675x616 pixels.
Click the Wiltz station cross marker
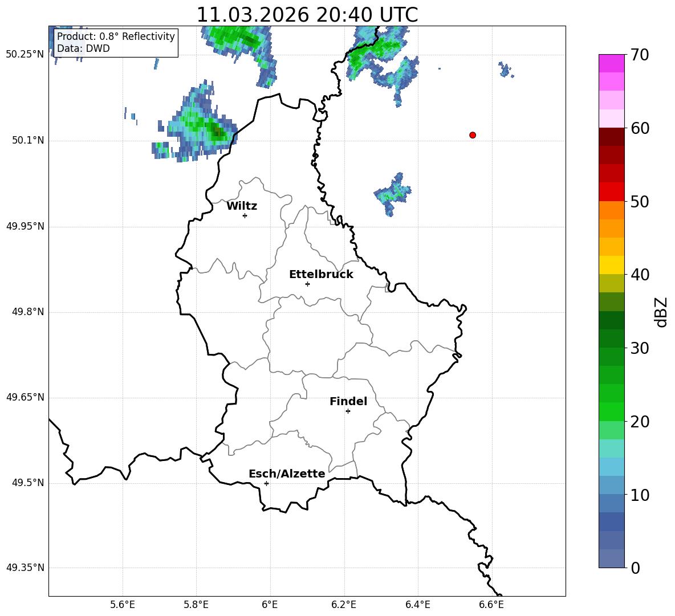tap(245, 215)
